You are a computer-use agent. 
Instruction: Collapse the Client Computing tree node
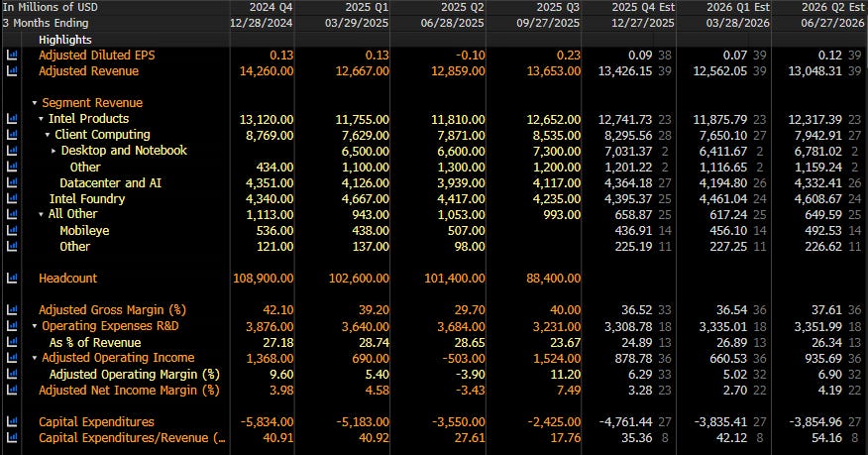[48, 135]
